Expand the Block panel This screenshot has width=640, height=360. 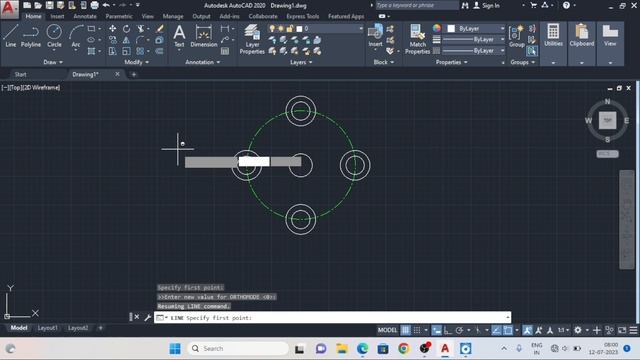click(x=384, y=62)
